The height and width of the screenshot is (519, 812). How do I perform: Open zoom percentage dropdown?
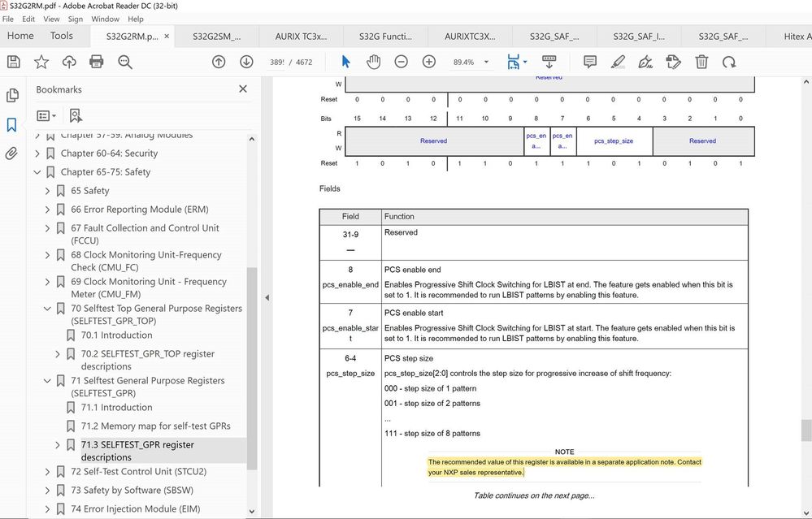click(x=486, y=62)
